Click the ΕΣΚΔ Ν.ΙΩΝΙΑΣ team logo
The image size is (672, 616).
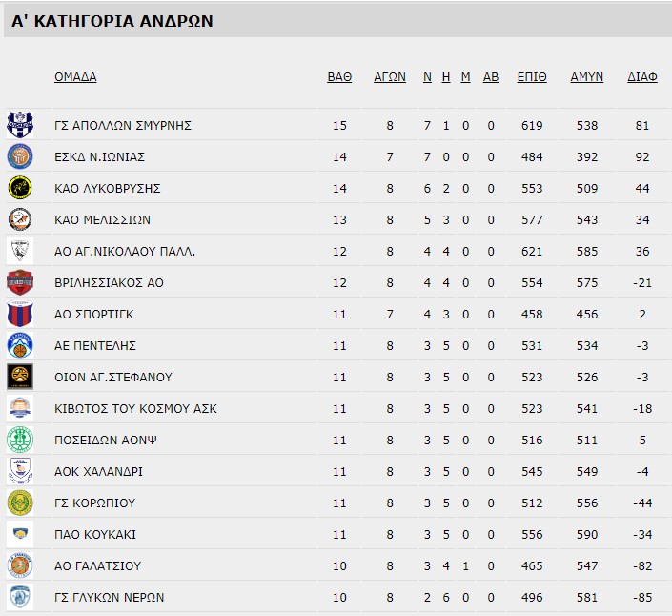[20, 156]
